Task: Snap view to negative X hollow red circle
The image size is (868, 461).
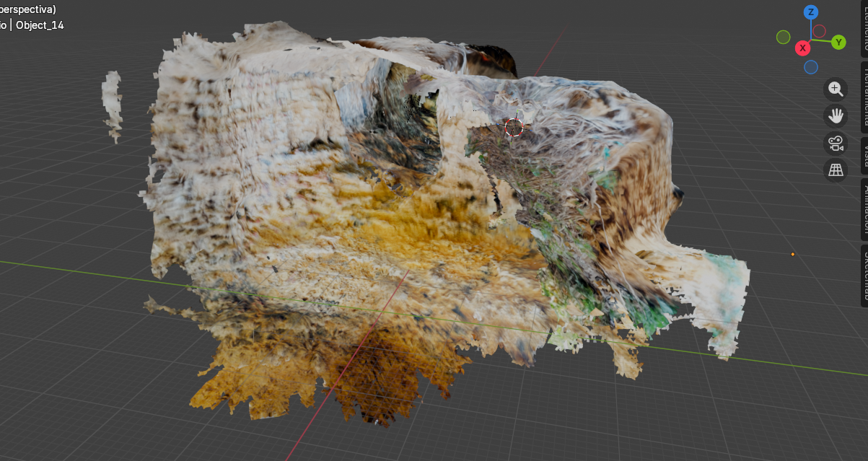Action: [820, 31]
